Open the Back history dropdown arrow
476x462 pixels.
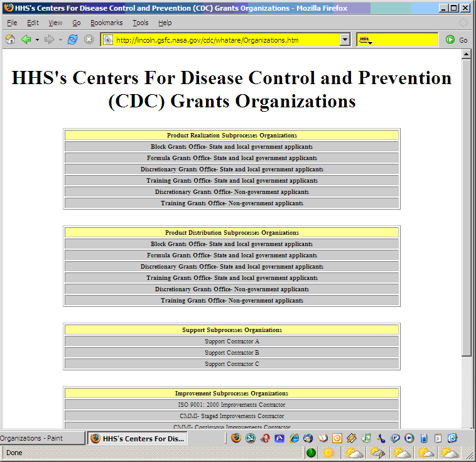click(x=37, y=40)
